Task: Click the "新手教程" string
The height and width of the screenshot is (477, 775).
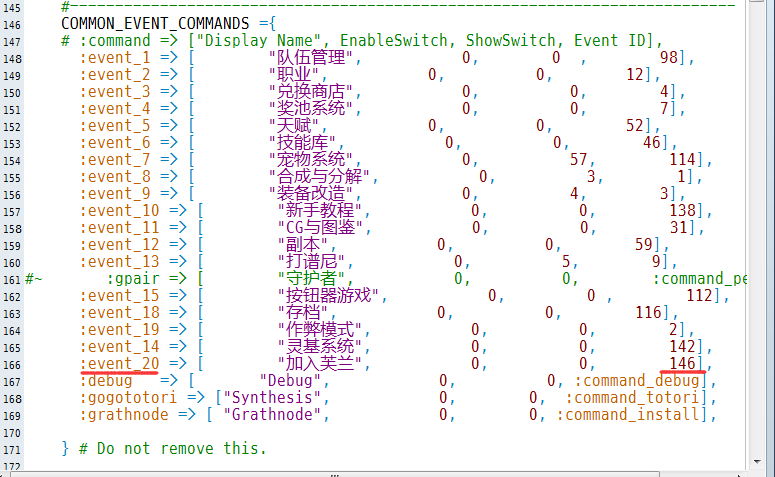Action: tap(320, 211)
